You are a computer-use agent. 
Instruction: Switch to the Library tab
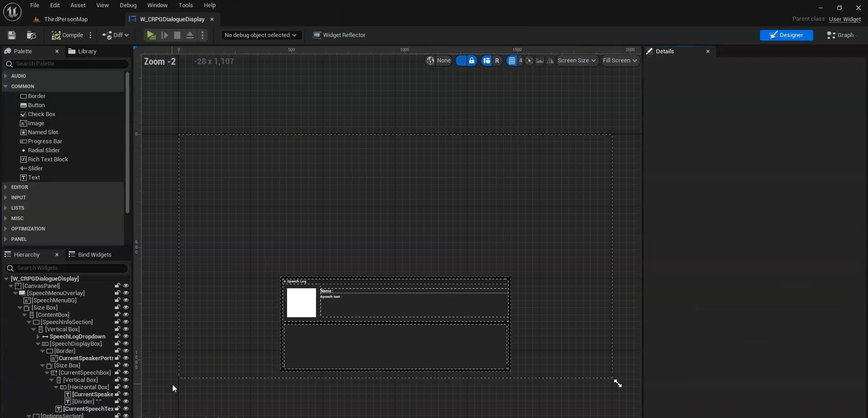(x=83, y=52)
